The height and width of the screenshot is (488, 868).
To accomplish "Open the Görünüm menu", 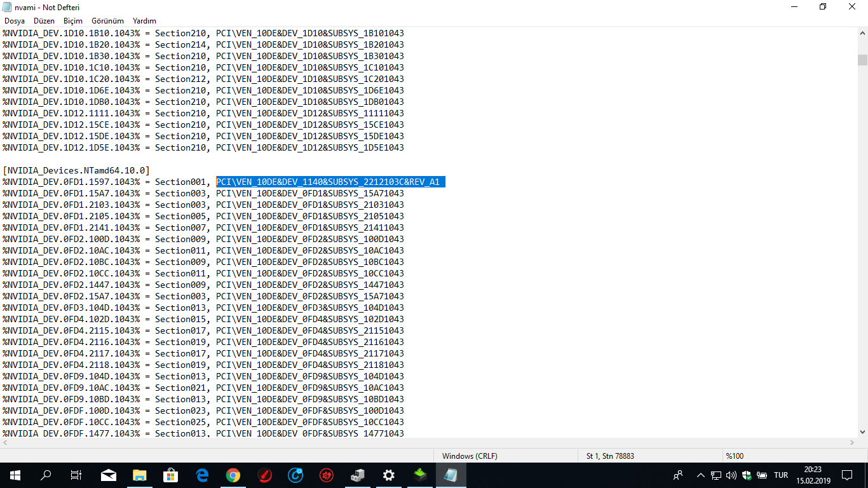I will [x=107, y=21].
